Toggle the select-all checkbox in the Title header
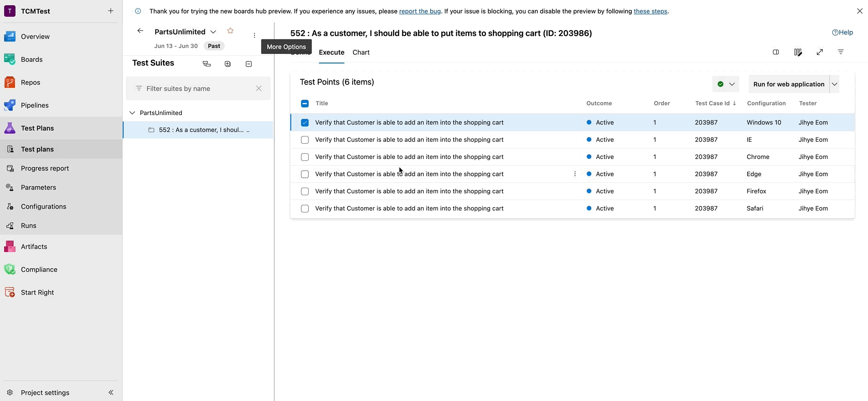This screenshot has width=868, height=401. (305, 104)
